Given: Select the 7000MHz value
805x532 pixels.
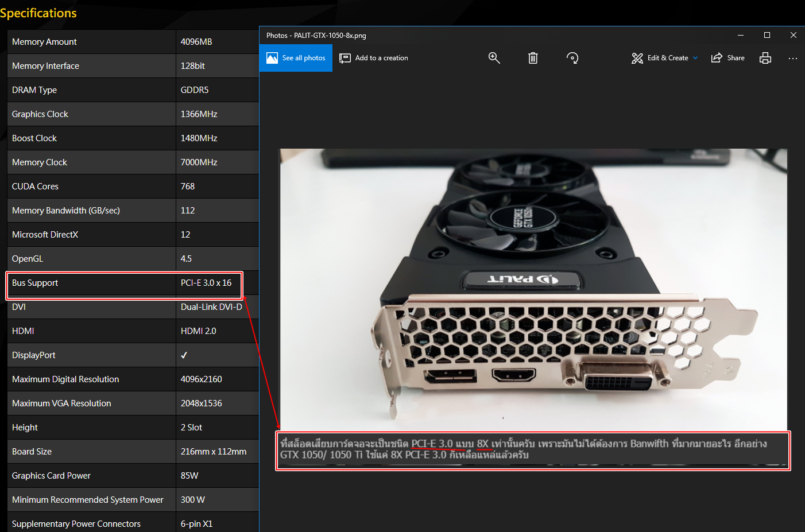Looking at the screenshot, I should point(199,162).
